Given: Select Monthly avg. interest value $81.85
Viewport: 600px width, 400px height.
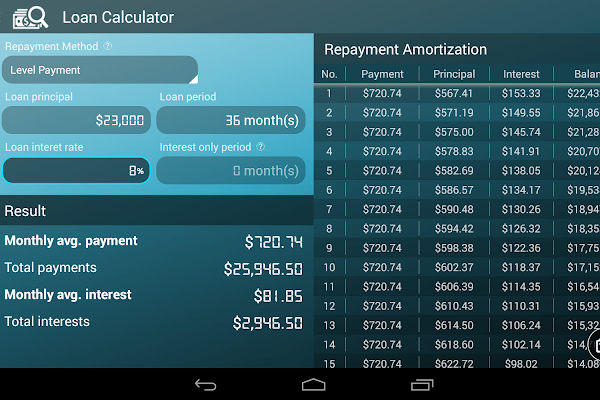Looking at the screenshot, I should coord(278,296).
